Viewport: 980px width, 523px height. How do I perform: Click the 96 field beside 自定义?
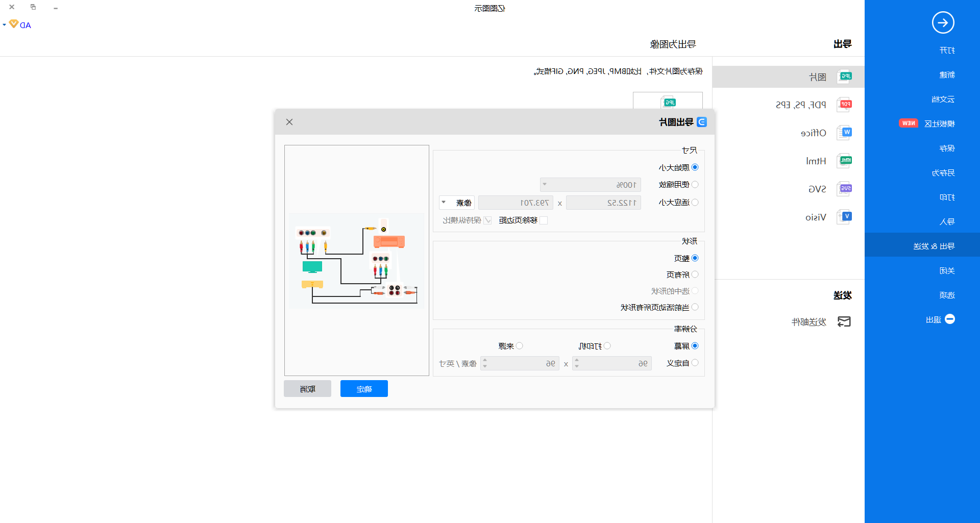click(612, 363)
